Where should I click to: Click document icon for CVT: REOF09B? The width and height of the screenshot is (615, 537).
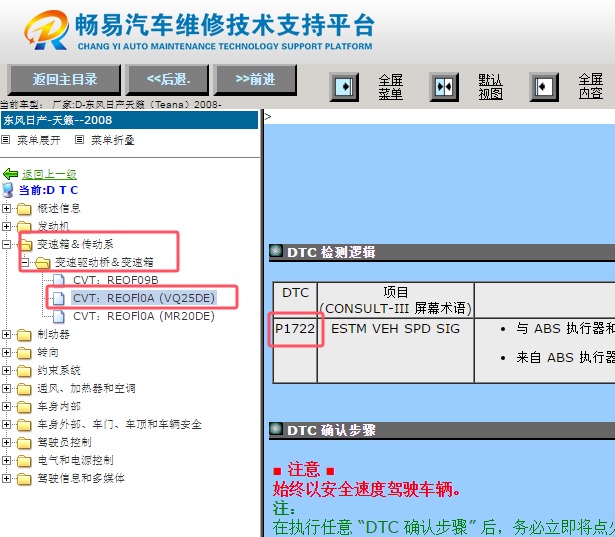[59, 280]
